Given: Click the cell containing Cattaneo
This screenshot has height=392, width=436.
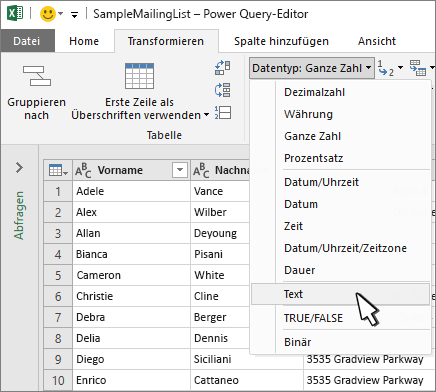Looking at the screenshot, I should click(x=247, y=380).
